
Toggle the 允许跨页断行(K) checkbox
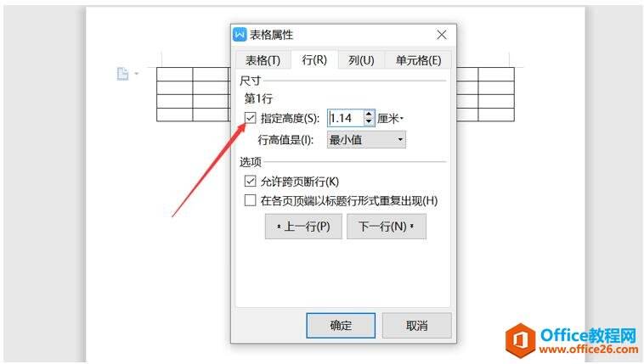click(x=250, y=181)
